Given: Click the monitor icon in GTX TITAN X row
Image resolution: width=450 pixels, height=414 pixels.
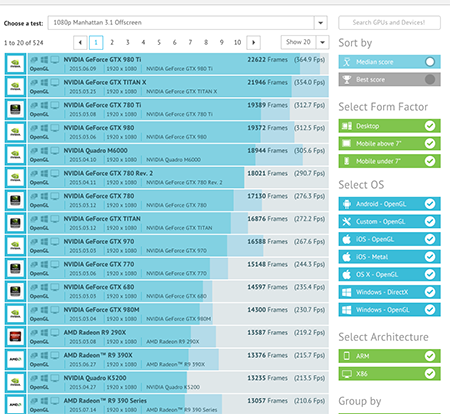Looking at the screenshot, I should pyautogui.click(x=55, y=82).
